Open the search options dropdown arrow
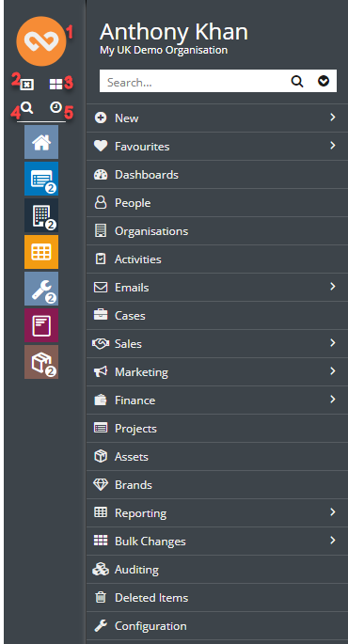The image size is (348, 644). (x=324, y=81)
